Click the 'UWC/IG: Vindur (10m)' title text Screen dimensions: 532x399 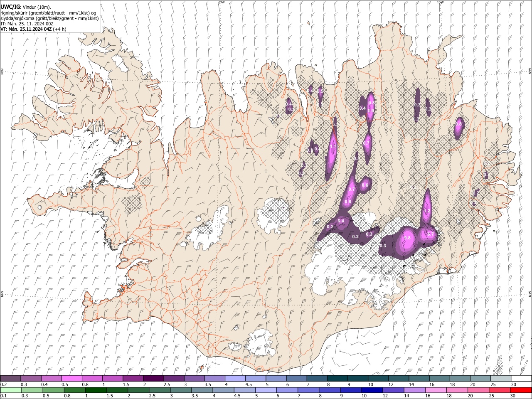pos(25,7)
